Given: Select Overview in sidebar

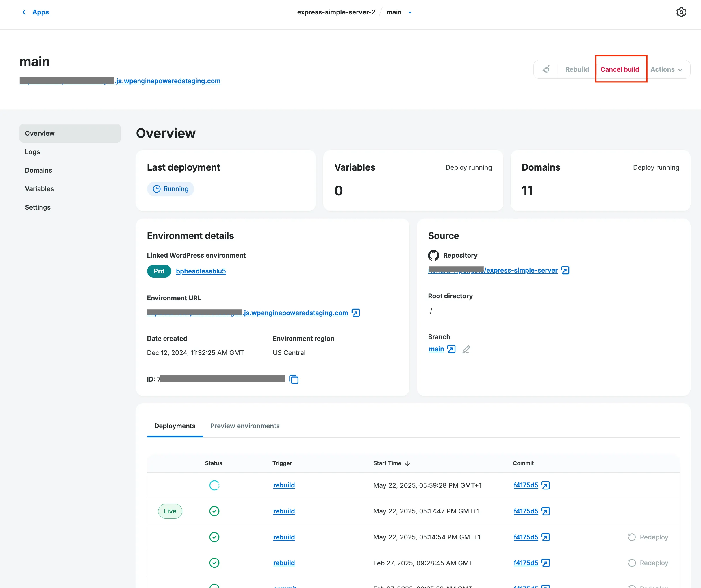Looking at the screenshot, I should pyautogui.click(x=70, y=133).
